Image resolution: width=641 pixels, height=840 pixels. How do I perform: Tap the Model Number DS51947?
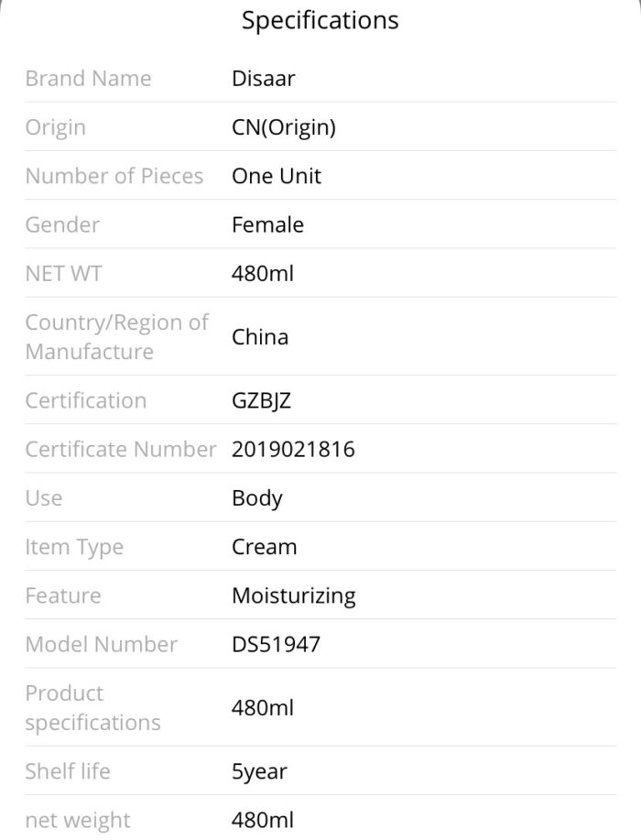276,645
